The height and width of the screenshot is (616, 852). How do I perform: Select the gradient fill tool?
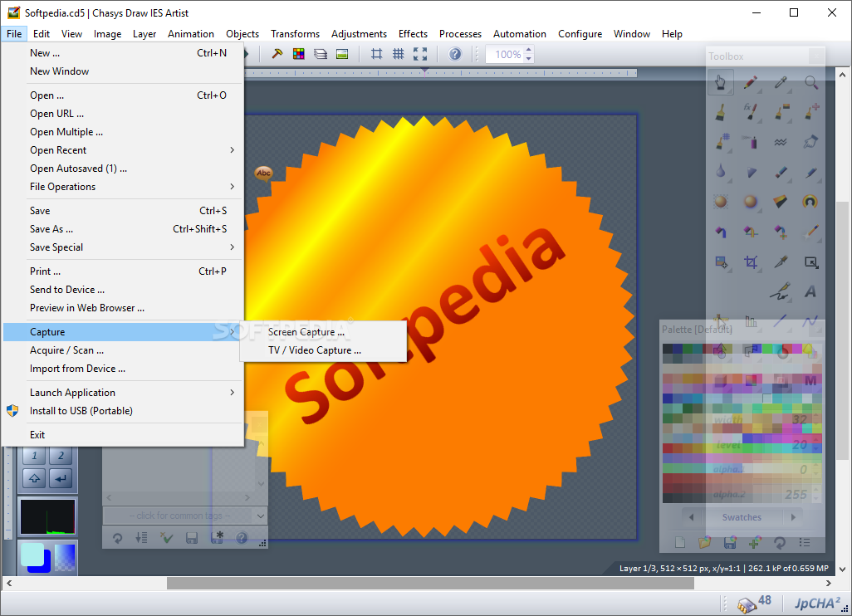tap(781, 202)
